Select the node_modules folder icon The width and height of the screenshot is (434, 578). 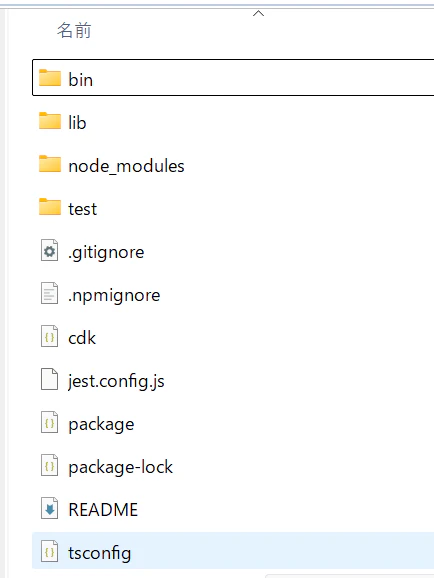pos(50,164)
